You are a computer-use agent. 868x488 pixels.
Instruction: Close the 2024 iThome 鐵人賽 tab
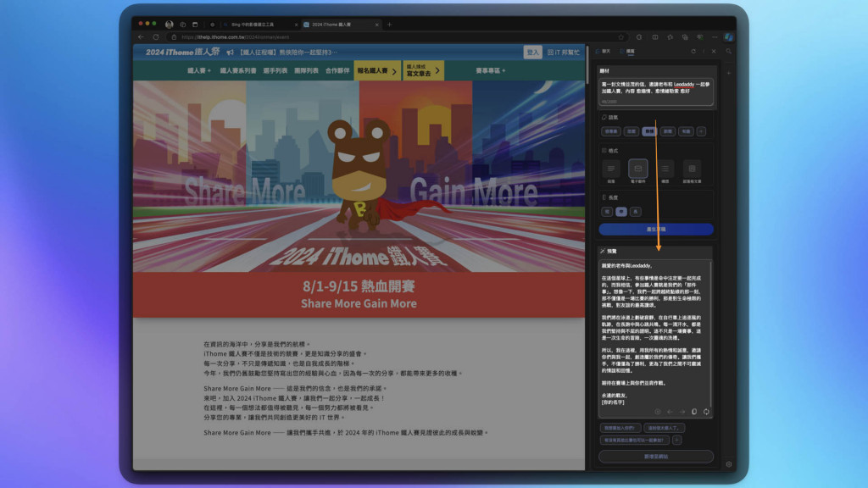click(377, 25)
